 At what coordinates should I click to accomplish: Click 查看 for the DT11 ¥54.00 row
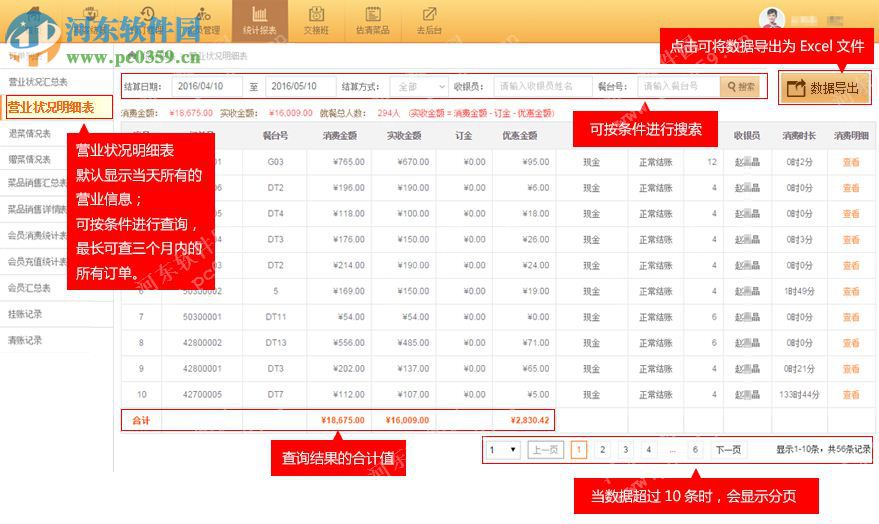pyautogui.click(x=851, y=317)
